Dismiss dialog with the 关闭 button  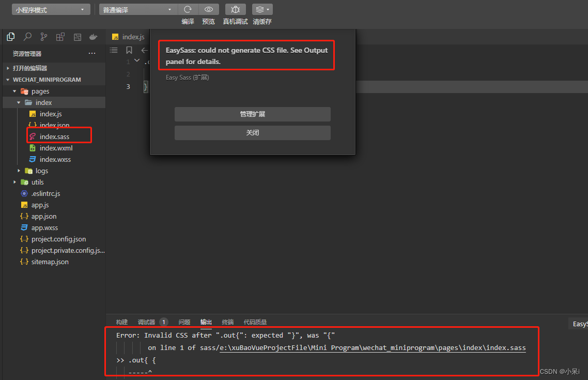point(252,133)
